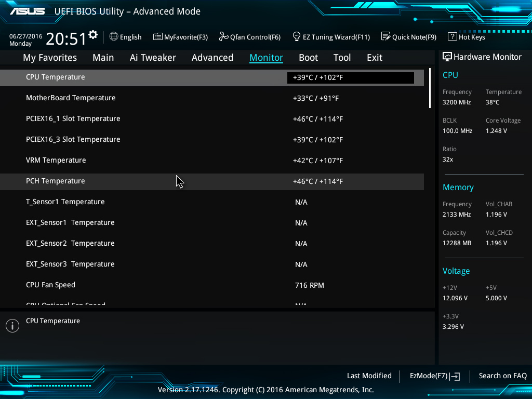The width and height of the screenshot is (532, 399).
Task: Click the Quick Note pencil icon
Action: 385,36
